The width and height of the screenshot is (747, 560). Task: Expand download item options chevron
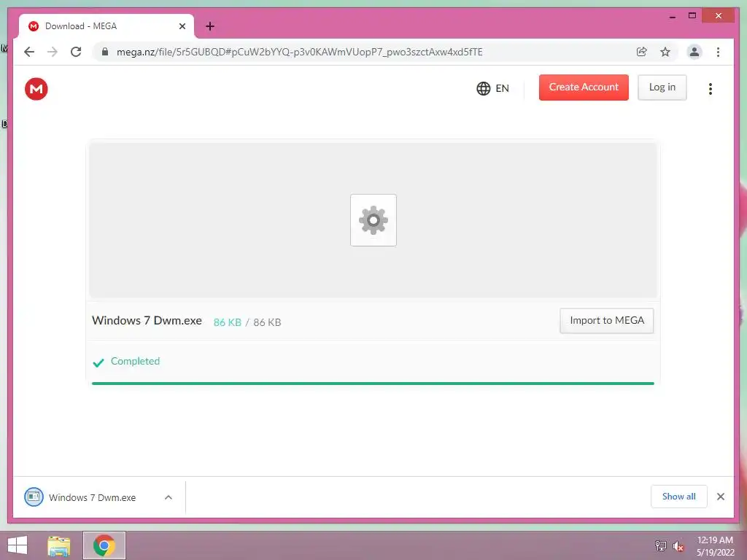tap(169, 497)
